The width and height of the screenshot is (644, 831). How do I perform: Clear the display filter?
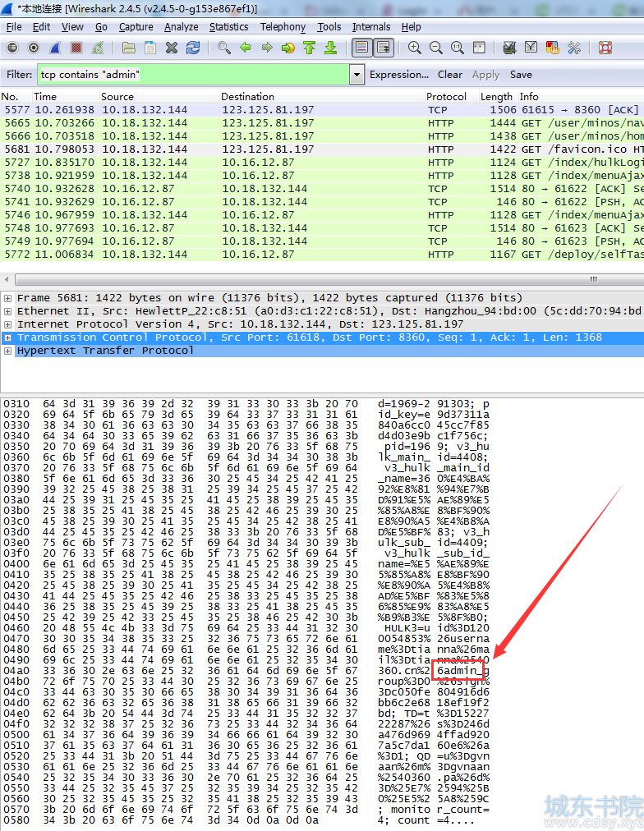450,75
